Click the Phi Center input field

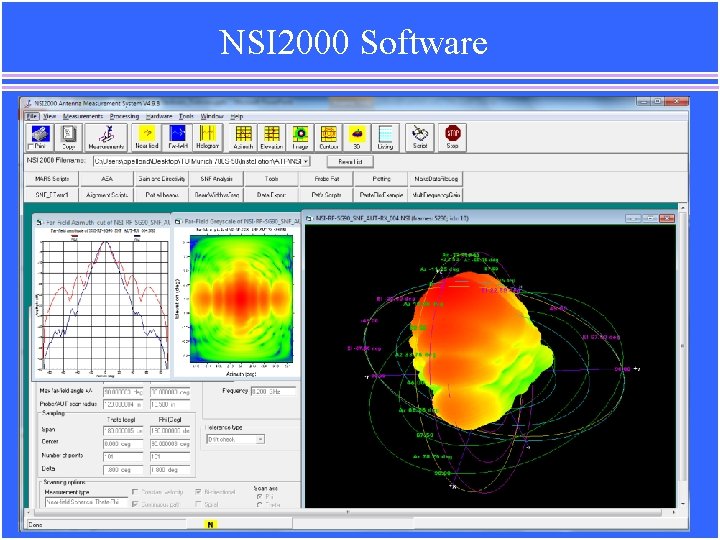click(x=170, y=444)
